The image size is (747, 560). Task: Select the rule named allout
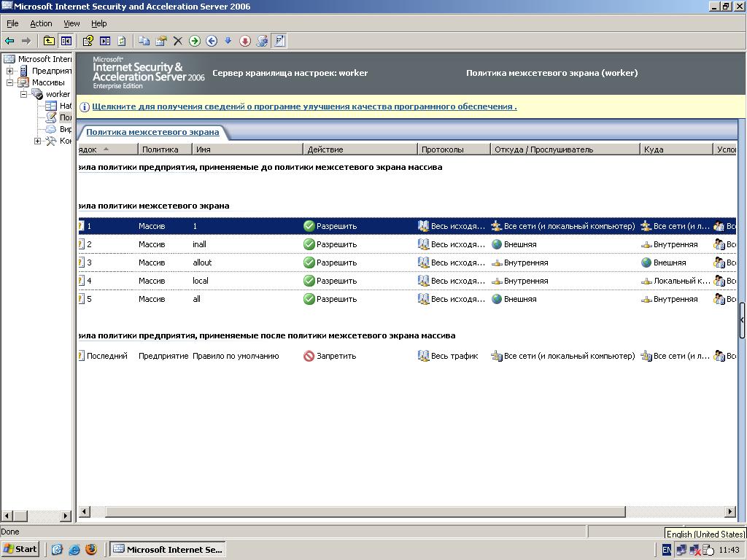(407, 262)
